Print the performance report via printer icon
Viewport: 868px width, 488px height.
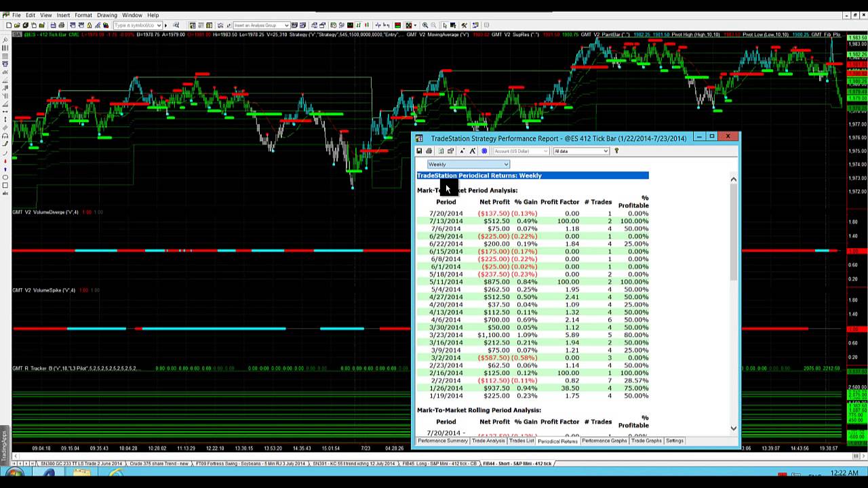click(x=429, y=151)
